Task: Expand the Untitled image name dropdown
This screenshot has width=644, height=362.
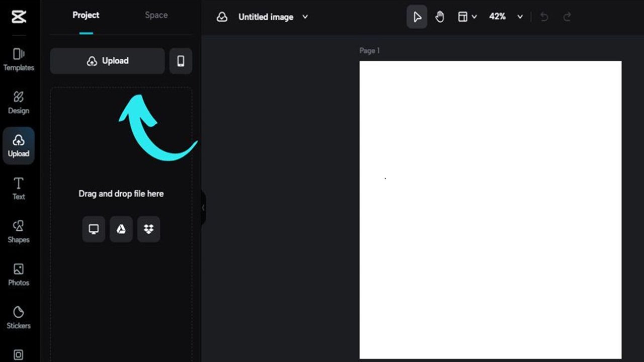Action: click(305, 17)
